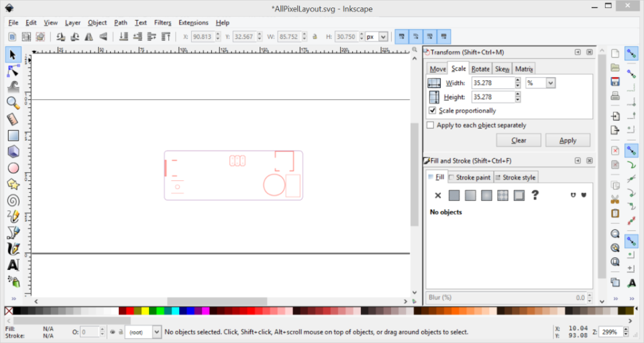
Task: Pick the red color swatch in palette
Action: coord(130,311)
